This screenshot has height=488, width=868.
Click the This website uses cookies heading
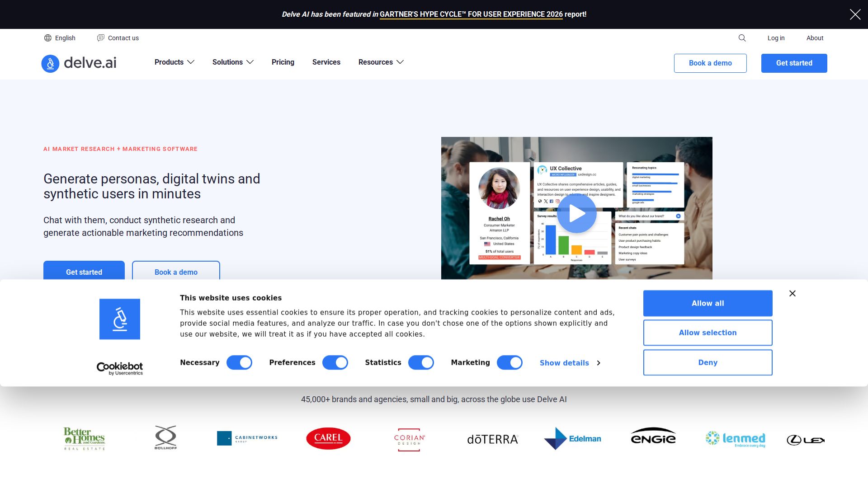(x=231, y=298)
